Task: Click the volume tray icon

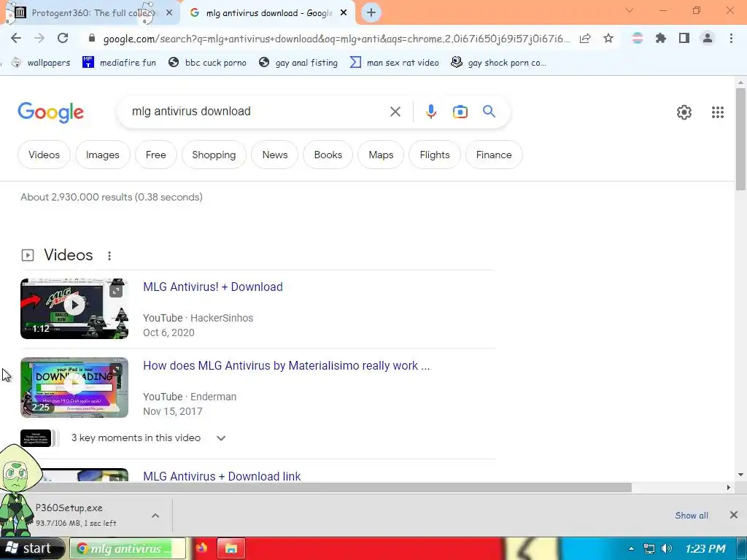Action: pos(667,548)
